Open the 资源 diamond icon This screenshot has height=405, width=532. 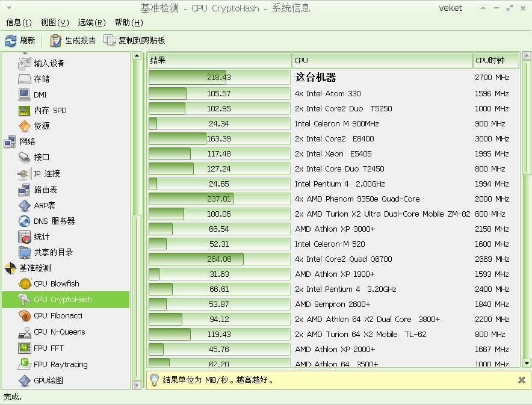tap(25, 126)
